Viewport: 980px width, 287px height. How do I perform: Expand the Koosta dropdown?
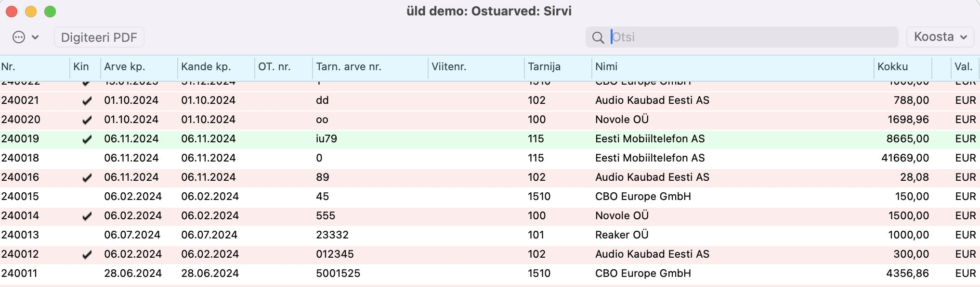(941, 37)
